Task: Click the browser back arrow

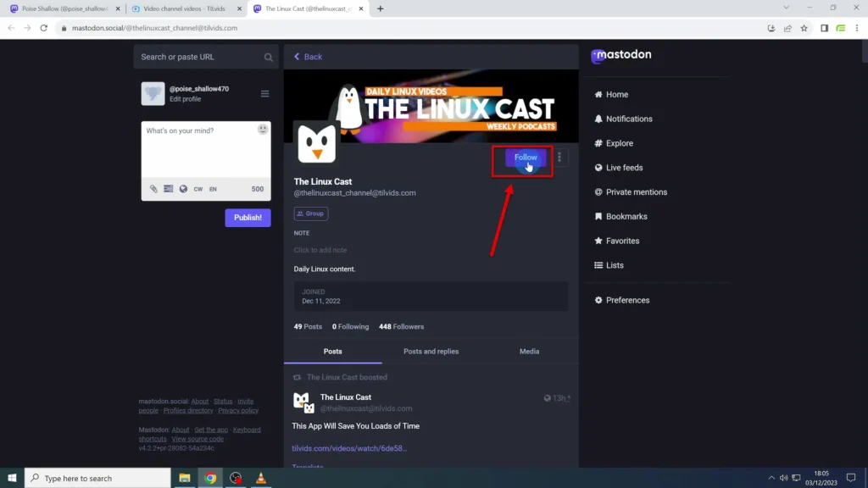Action: (x=11, y=28)
